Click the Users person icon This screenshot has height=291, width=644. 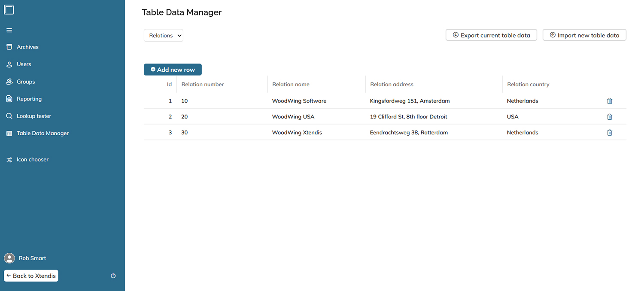[x=9, y=64]
